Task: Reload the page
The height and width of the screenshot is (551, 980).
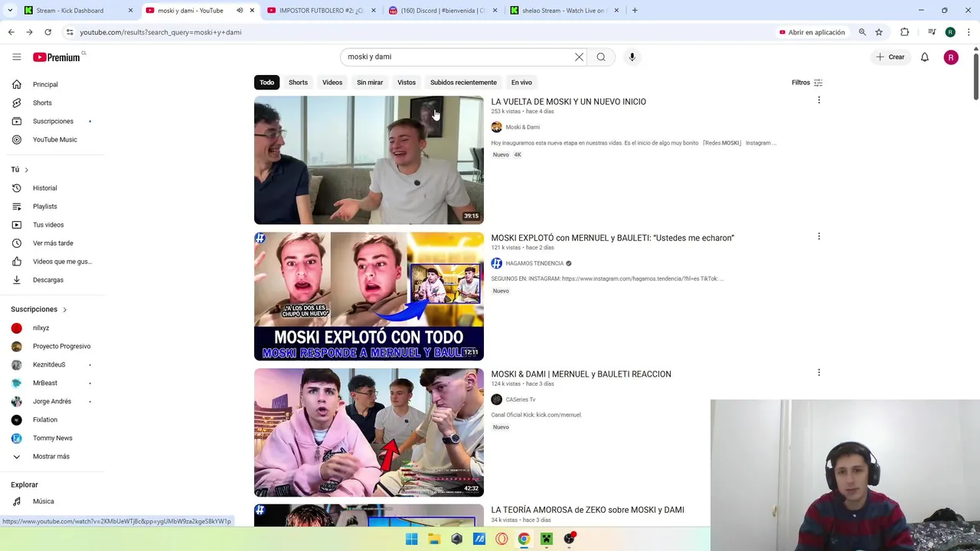Action: coord(47,32)
